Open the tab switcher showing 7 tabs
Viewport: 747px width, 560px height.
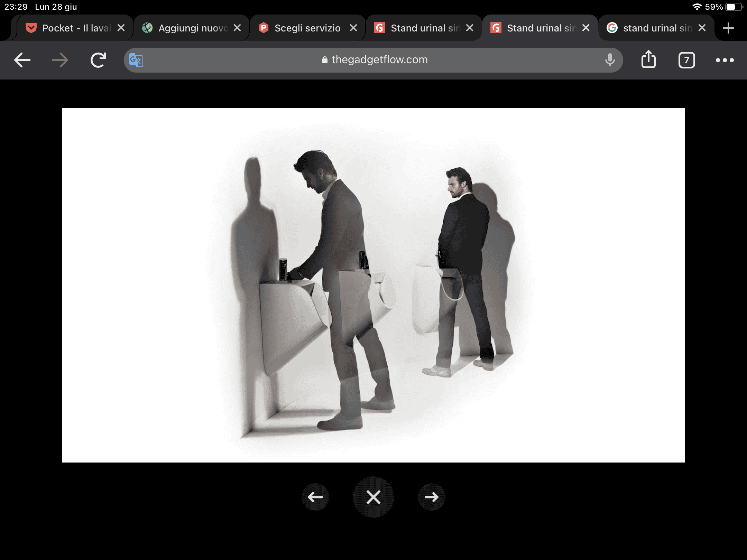[x=686, y=60]
